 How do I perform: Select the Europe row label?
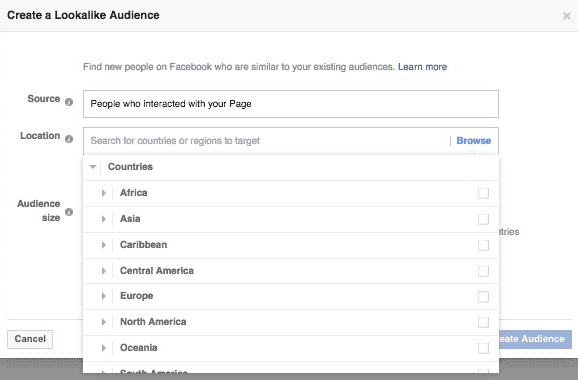click(x=136, y=296)
